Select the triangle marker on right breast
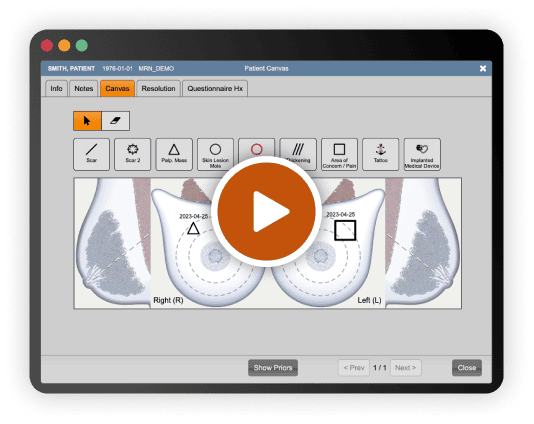The height and width of the screenshot is (424, 534). (193, 229)
